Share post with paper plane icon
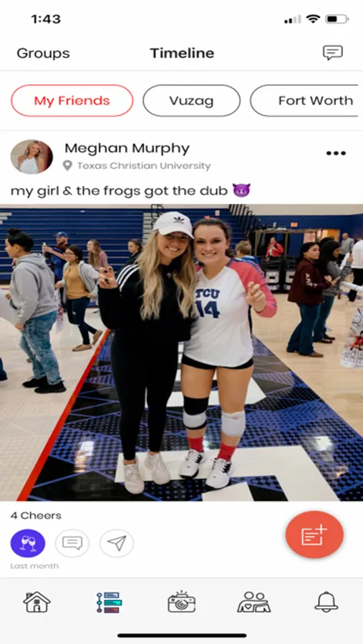363x644 pixels. [117, 543]
